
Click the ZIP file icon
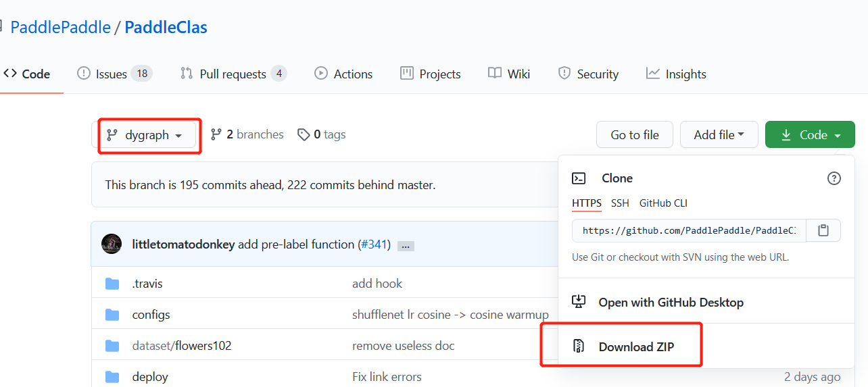coord(579,346)
